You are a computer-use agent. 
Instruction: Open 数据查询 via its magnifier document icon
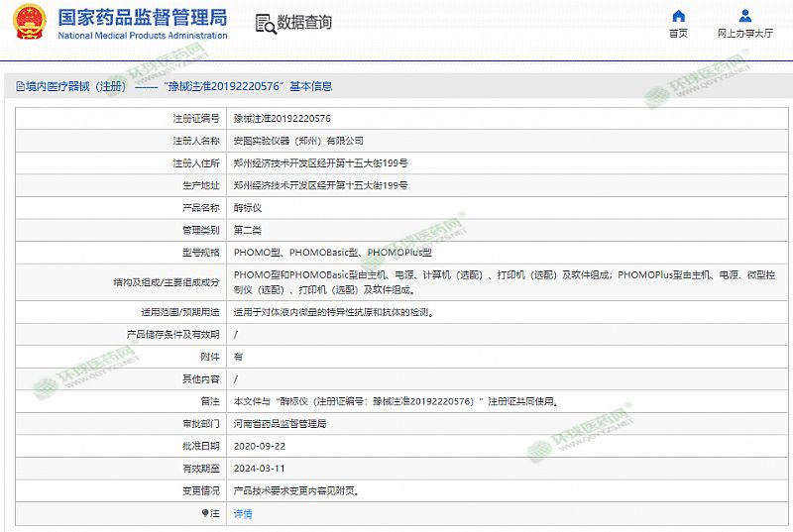[x=264, y=24]
